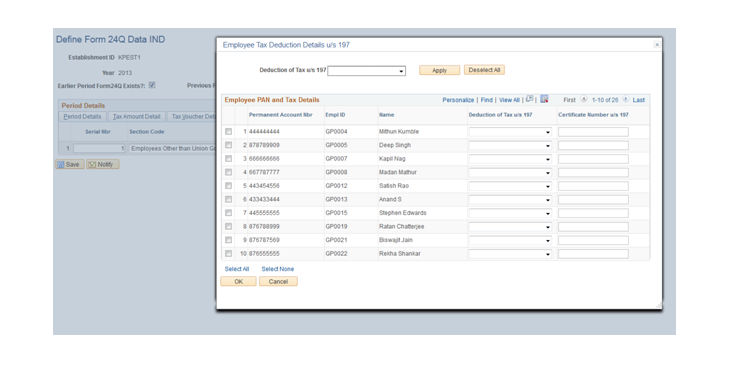Show next rows arrow icon
Image resolution: width=756 pixels, height=376 pixels.
(625, 99)
